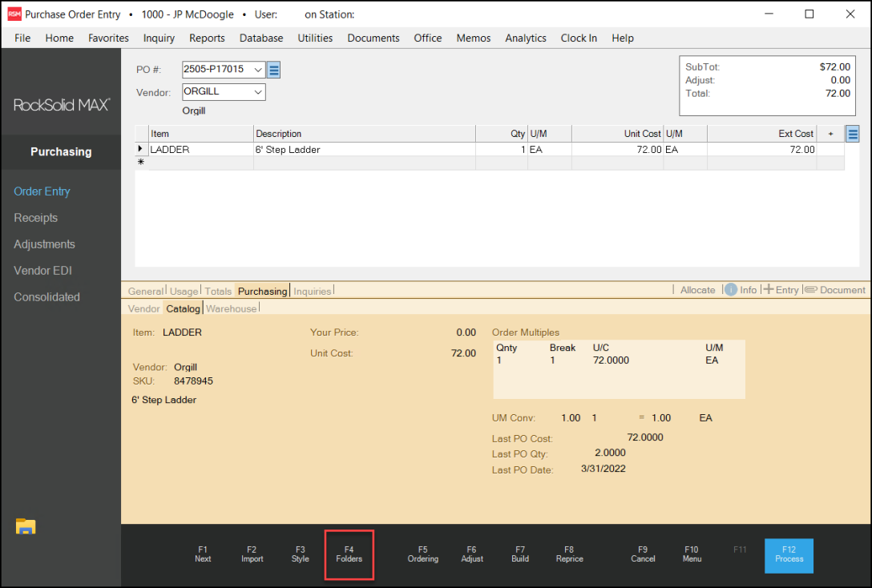Open the Database menu
Screen dimensions: 872x588
(x=261, y=38)
